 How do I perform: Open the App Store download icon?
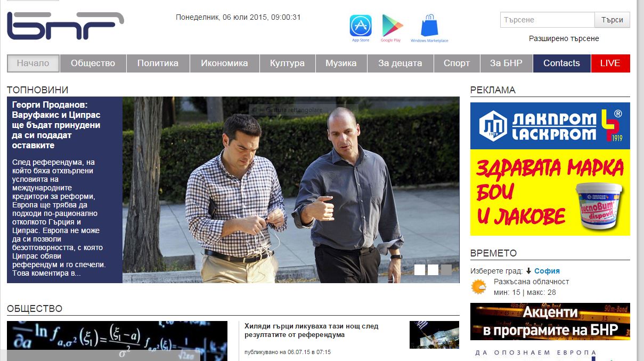[x=361, y=27]
